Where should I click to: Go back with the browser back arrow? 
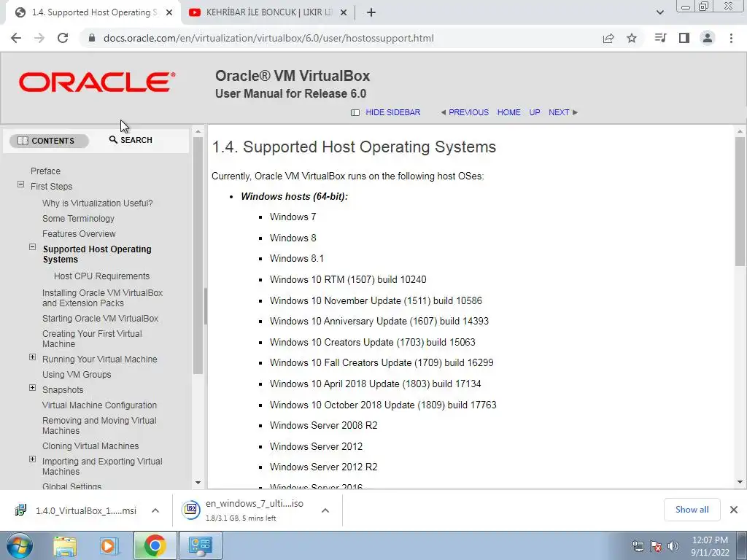pos(16,38)
